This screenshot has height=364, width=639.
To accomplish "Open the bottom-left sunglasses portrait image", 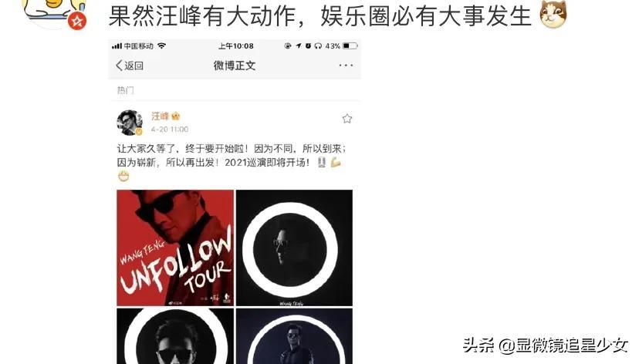I will coord(175,336).
